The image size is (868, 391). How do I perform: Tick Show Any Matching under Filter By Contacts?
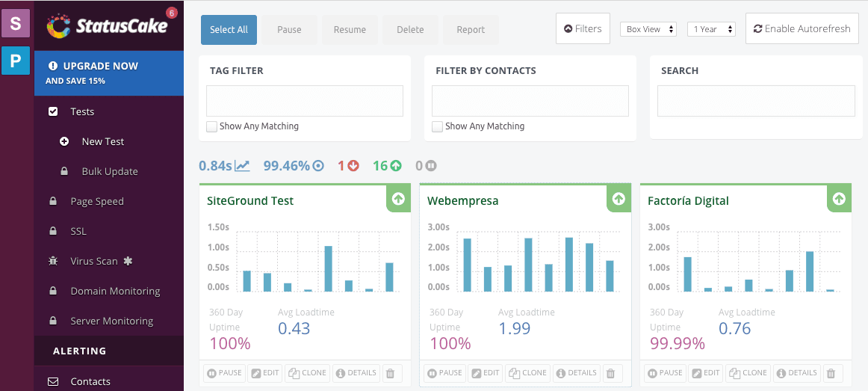[437, 126]
